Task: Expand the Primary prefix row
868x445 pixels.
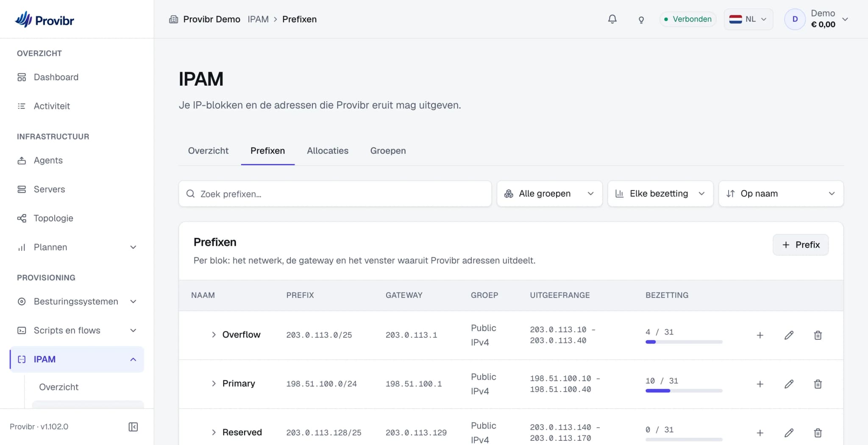Action: (214, 384)
